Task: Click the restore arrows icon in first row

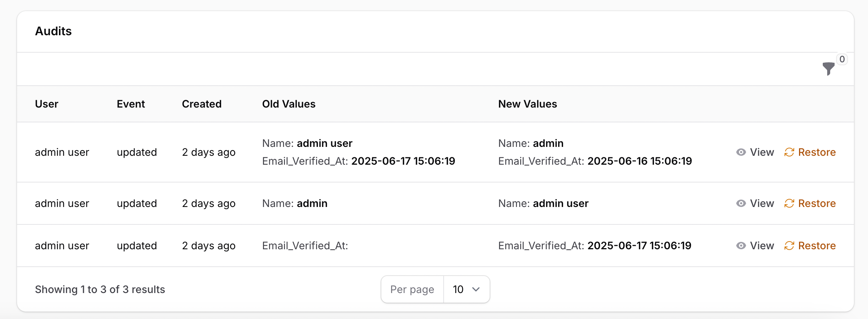Action: [x=789, y=152]
